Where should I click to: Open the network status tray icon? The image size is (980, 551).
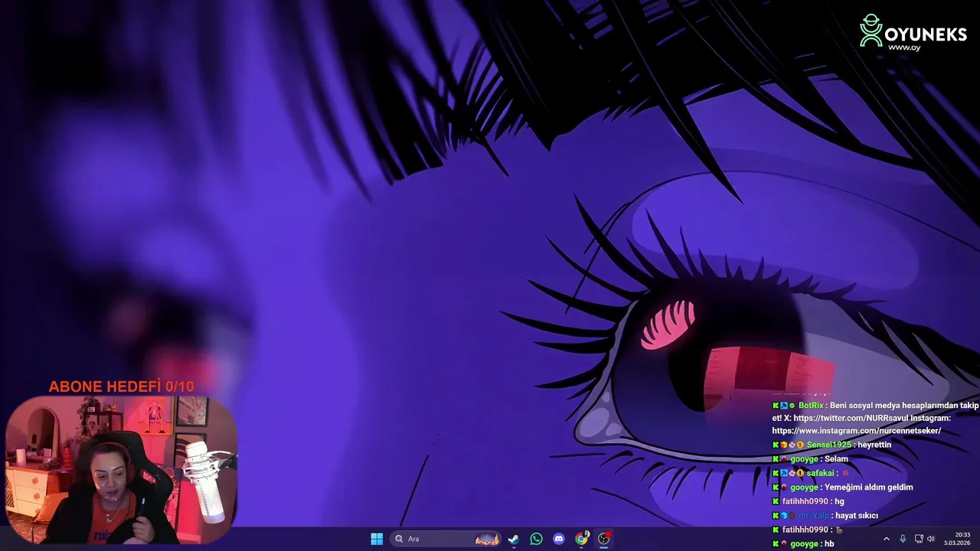click(919, 539)
